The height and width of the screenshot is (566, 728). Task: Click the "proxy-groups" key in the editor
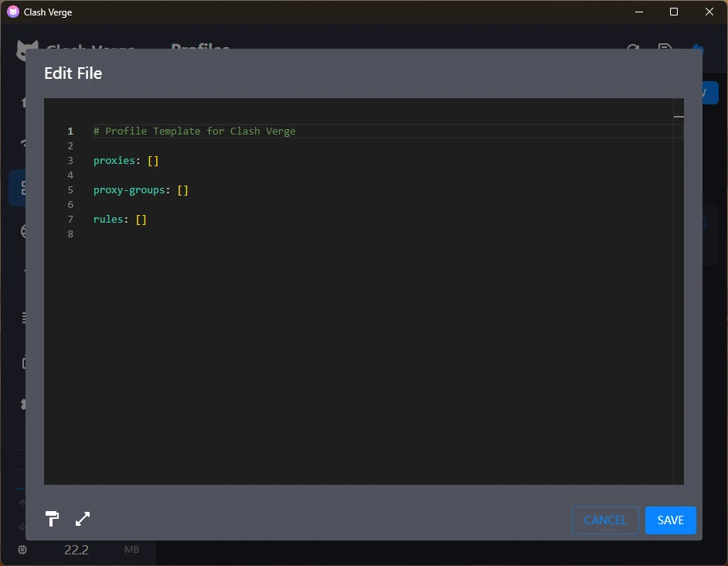click(x=129, y=190)
